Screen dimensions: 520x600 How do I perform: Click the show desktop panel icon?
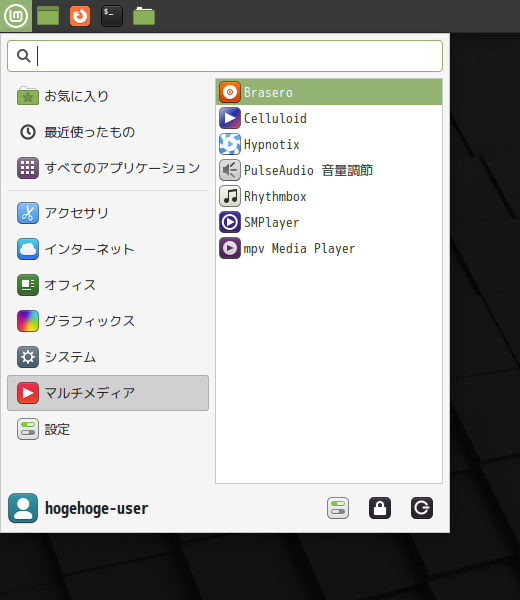pos(48,16)
